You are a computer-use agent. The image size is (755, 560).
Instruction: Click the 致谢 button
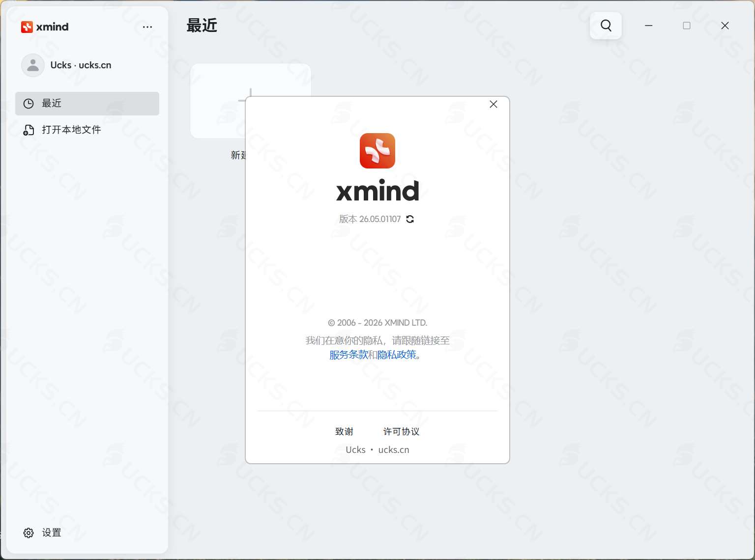tap(344, 431)
